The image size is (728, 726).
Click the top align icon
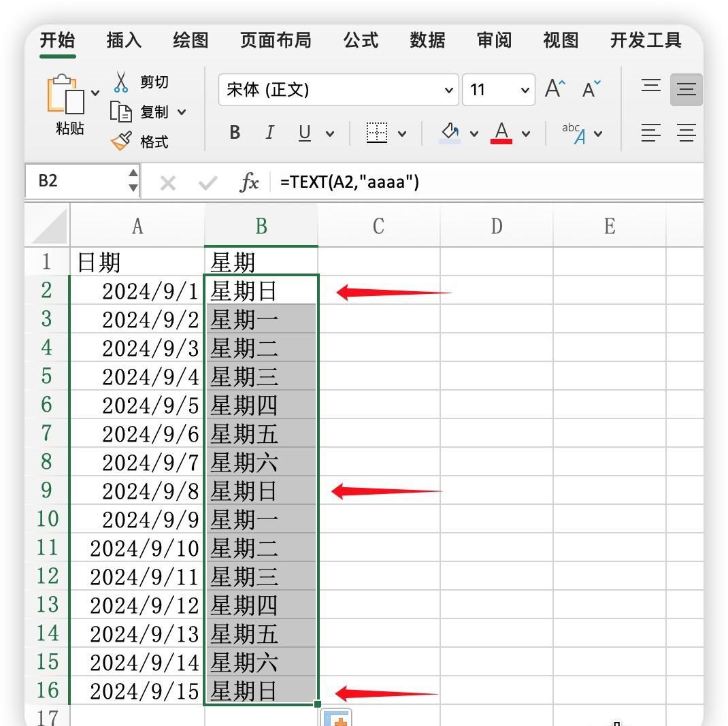tap(651, 86)
